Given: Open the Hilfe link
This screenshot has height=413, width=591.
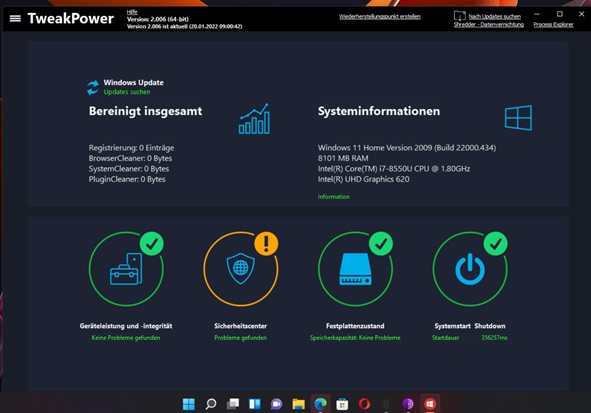Looking at the screenshot, I should pos(132,12).
